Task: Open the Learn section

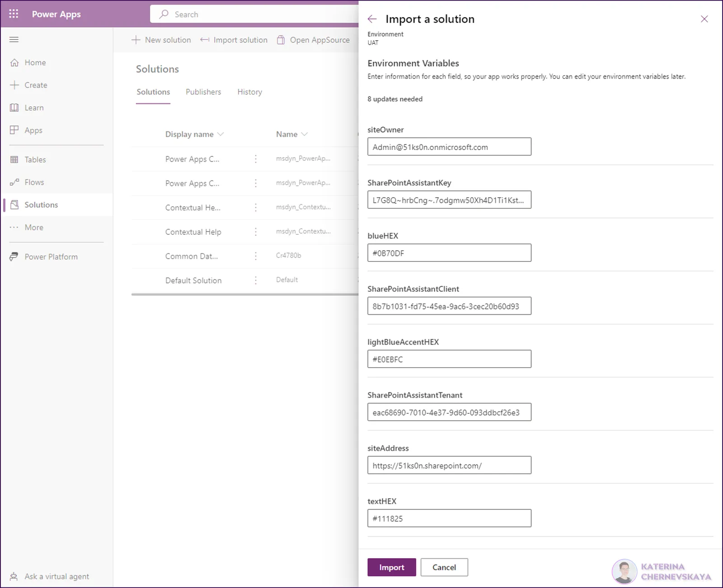Action: click(x=34, y=107)
